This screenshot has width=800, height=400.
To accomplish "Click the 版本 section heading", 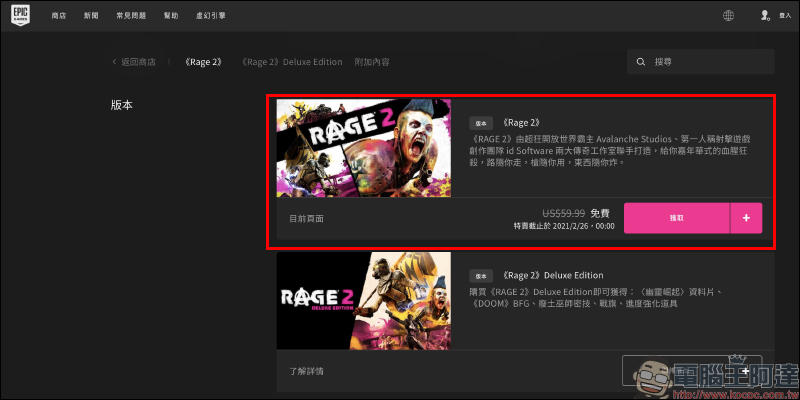I will (x=121, y=105).
